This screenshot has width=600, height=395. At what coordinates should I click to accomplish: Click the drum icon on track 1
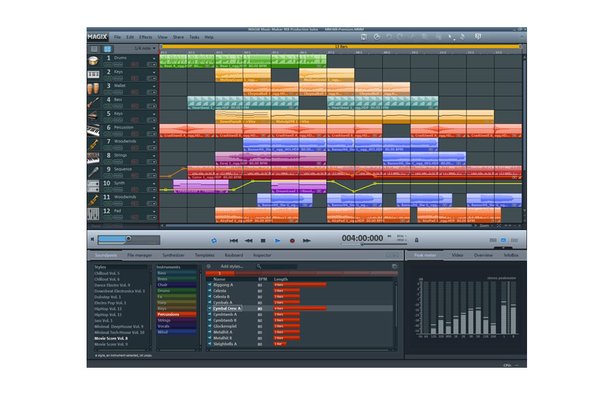pyautogui.click(x=93, y=61)
